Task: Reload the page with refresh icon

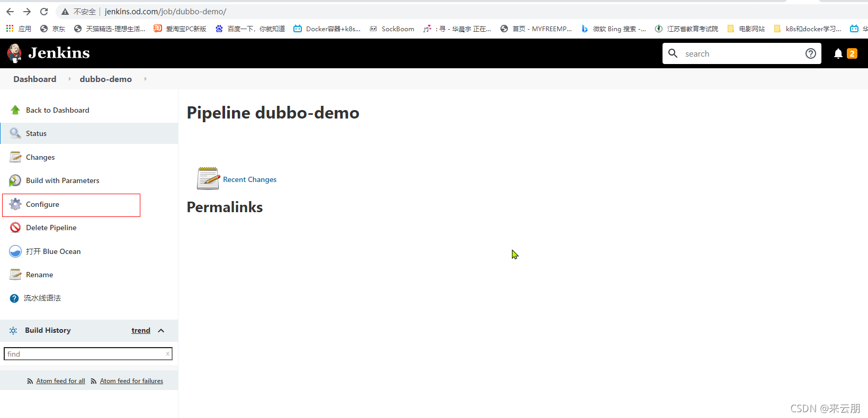Action: (x=44, y=12)
